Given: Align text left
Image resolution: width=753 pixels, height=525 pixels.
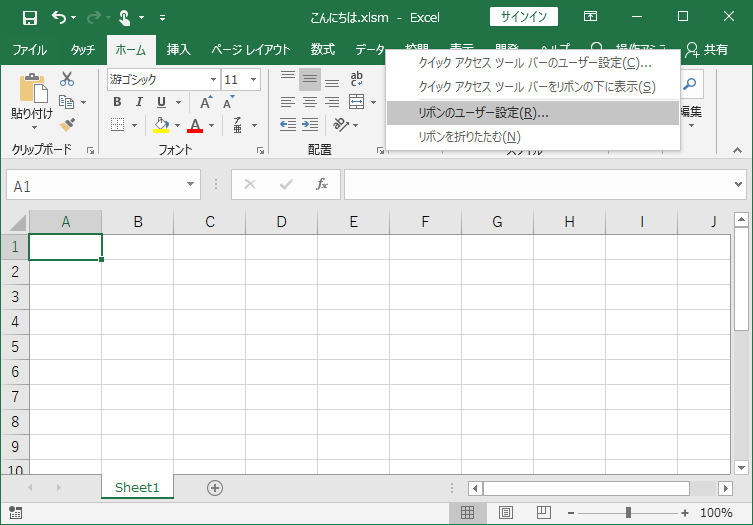Looking at the screenshot, I should (288, 102).
